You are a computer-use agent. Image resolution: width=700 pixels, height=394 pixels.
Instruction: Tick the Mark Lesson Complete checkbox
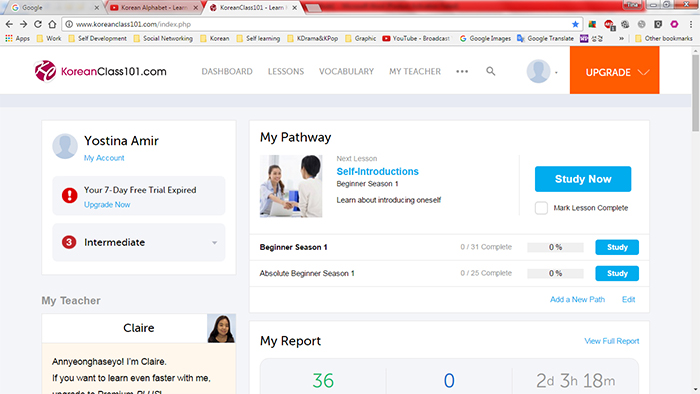541,208
